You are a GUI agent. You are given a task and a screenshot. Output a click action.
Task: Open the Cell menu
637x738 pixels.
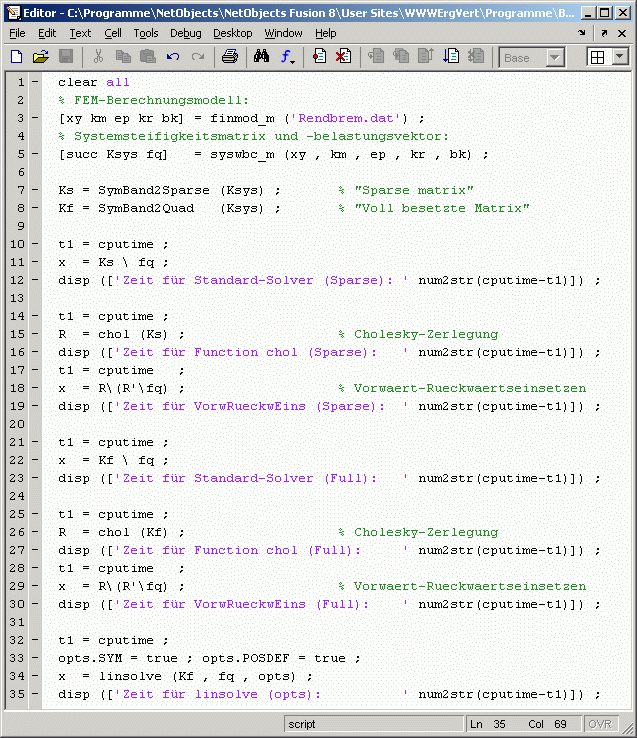pos(113,33)
